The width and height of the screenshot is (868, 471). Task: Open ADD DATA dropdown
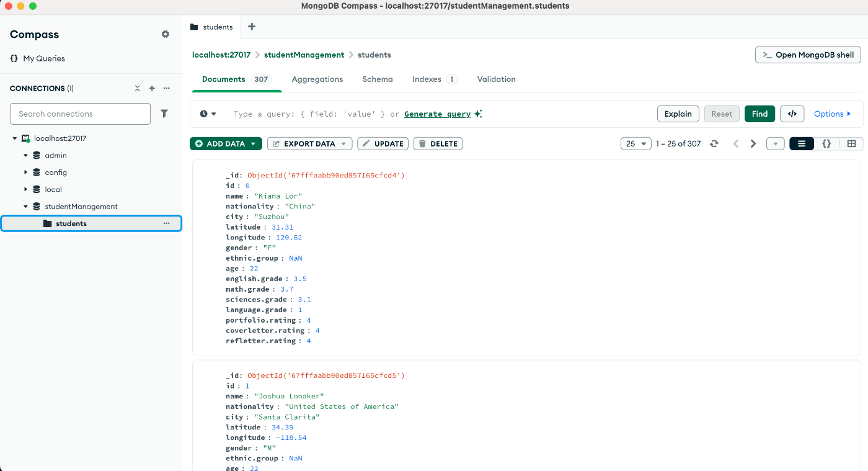pyautogui.click(x=226, y=143)
